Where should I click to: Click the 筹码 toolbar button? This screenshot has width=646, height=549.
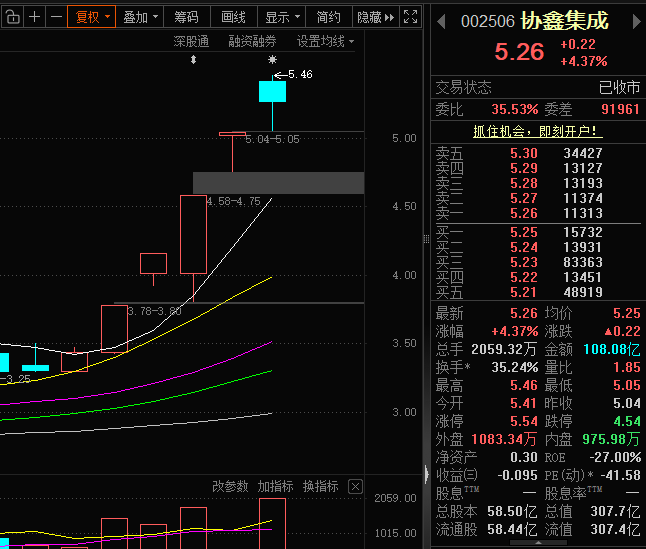pos(186,17)
